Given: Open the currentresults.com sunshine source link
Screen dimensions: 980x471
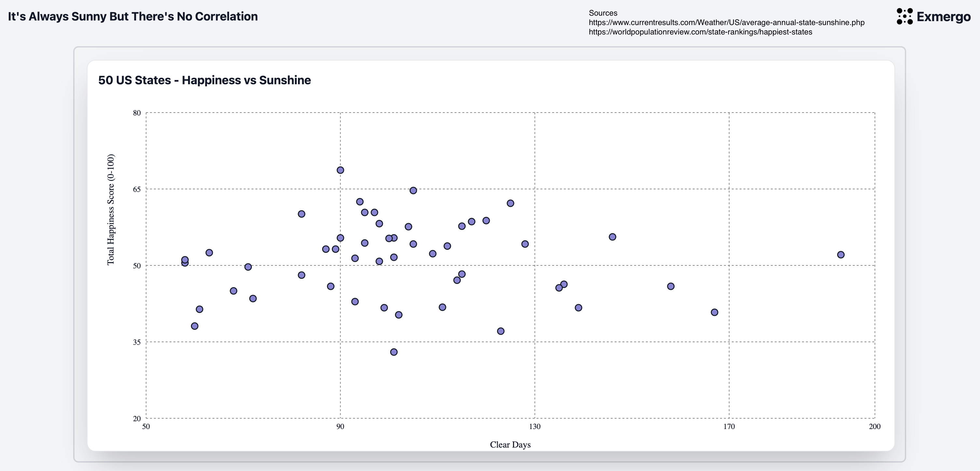Looking at the screenshot, I should point(727,22).
